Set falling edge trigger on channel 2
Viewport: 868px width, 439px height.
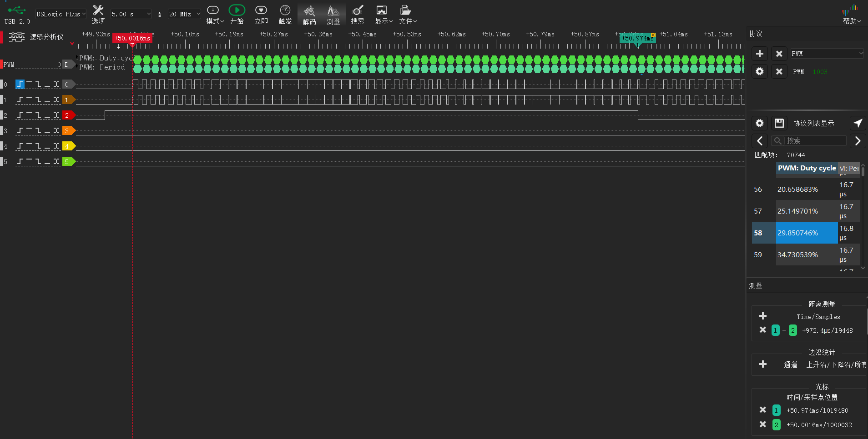click(x=38, y=115)
